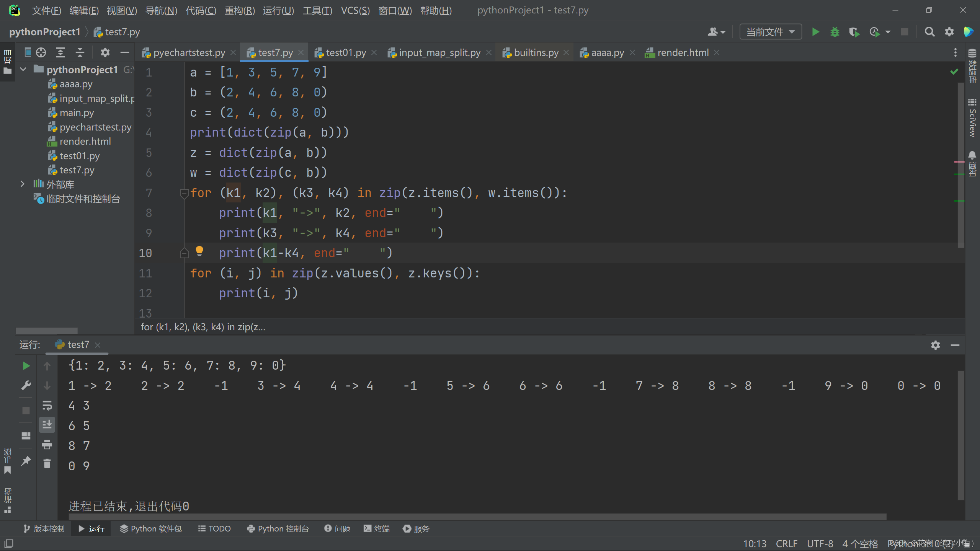Toggle Project tool window on left sidebar
Image resolution: width=980 pixels, height=551 pixels.
click(x=7, y=61)
